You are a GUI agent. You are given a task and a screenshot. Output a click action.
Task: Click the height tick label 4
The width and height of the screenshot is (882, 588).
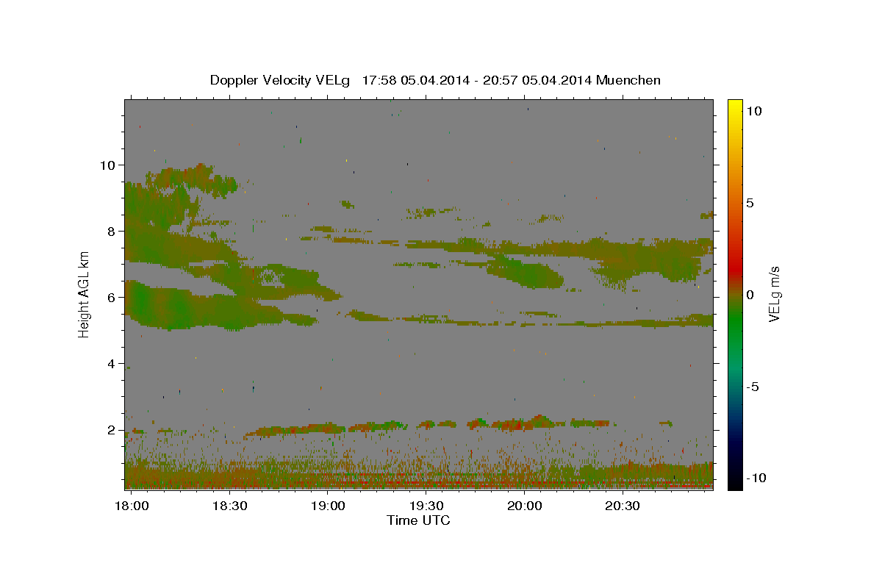click(112, 363)
